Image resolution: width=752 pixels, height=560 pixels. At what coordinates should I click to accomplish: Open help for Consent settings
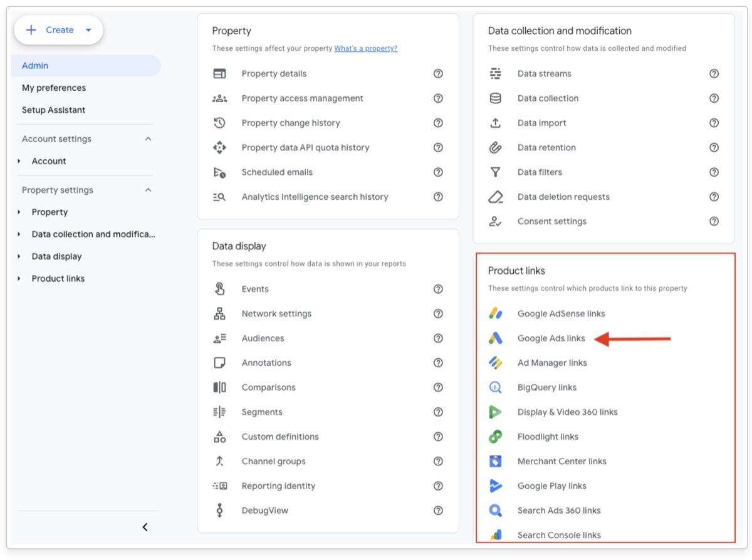[x=714, y=221]
